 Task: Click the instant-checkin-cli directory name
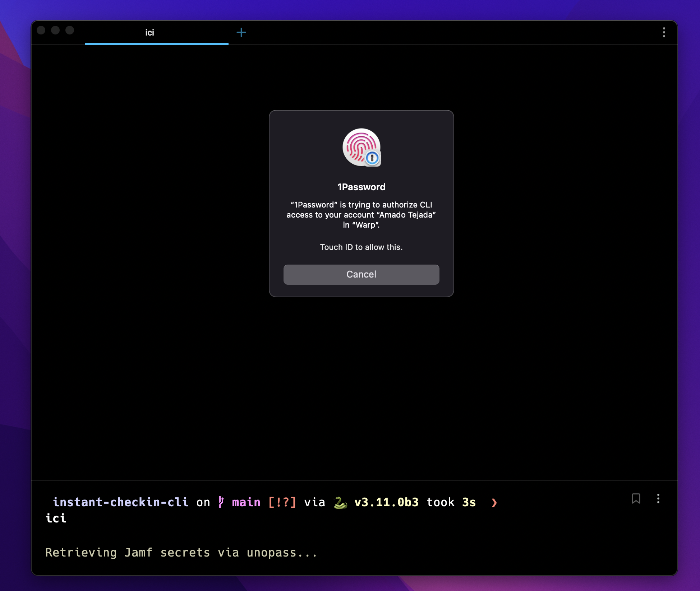point(121,502)
